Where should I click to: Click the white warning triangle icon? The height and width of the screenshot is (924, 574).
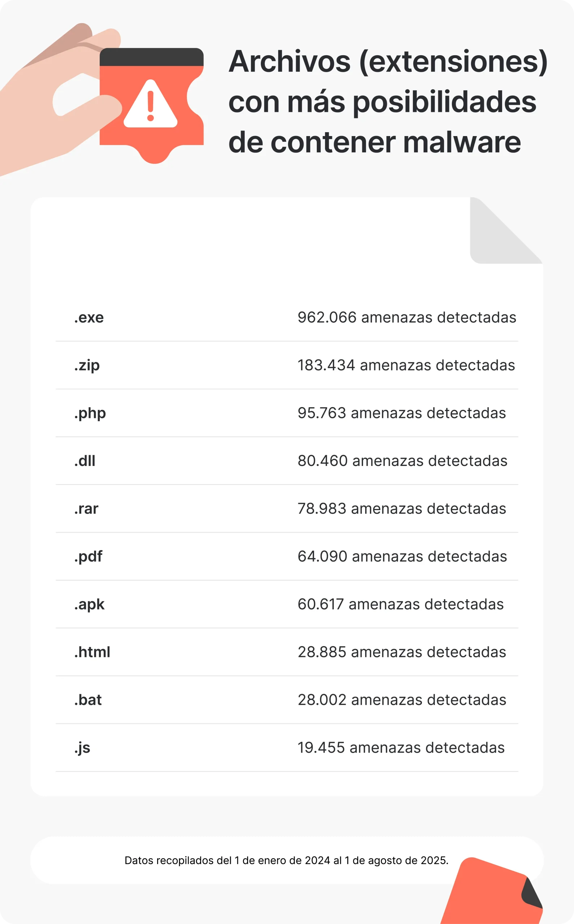[151, 105]
